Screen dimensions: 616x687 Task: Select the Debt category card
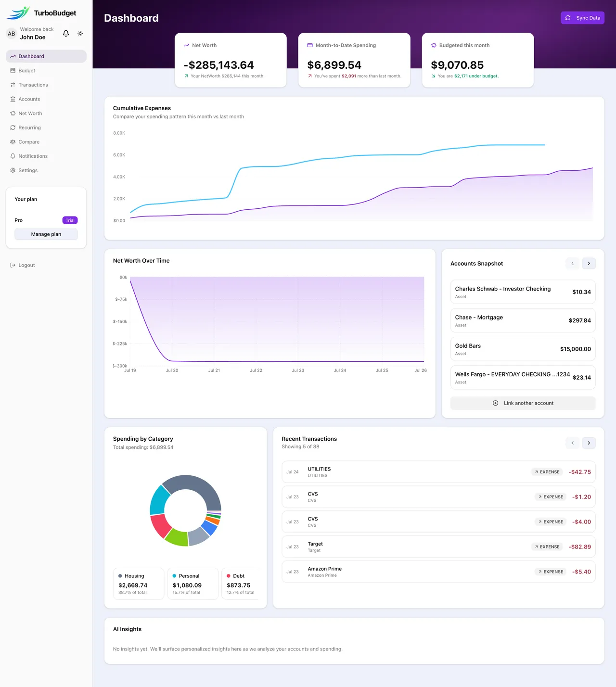tap(240, 584)
